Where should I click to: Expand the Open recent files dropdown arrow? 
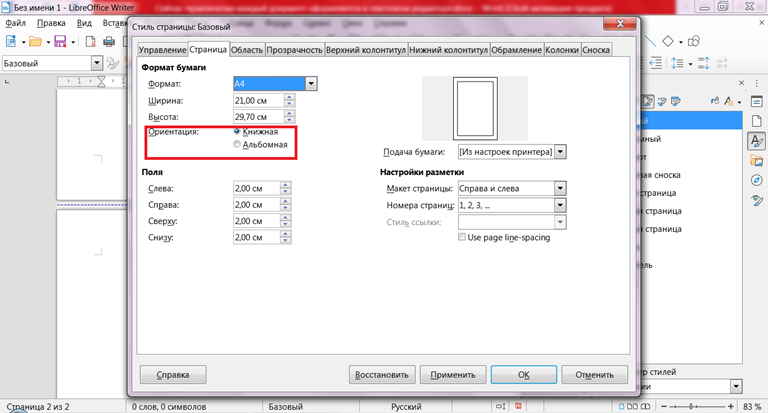pyautogui.click(x=48, y=42)
